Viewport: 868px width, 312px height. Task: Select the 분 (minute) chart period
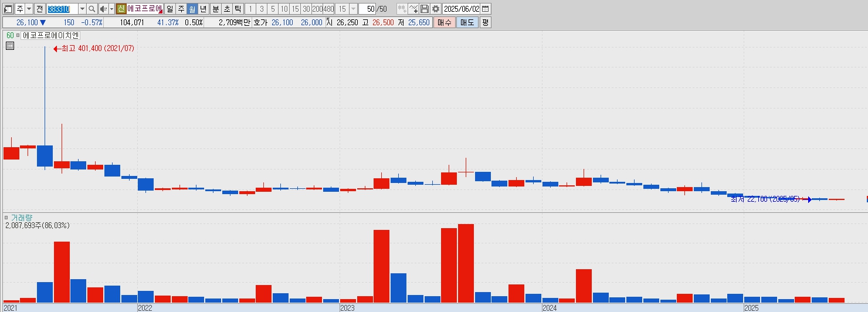click(215, 9)
